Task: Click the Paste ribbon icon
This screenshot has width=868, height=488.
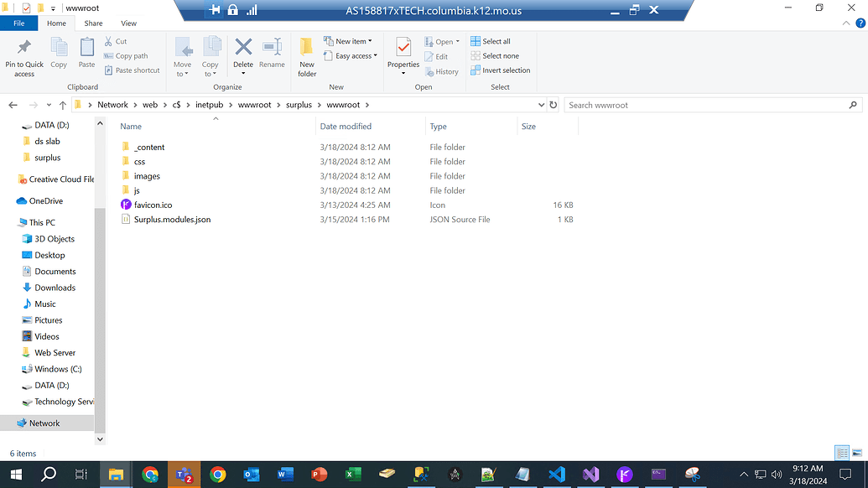Action: 87,47
